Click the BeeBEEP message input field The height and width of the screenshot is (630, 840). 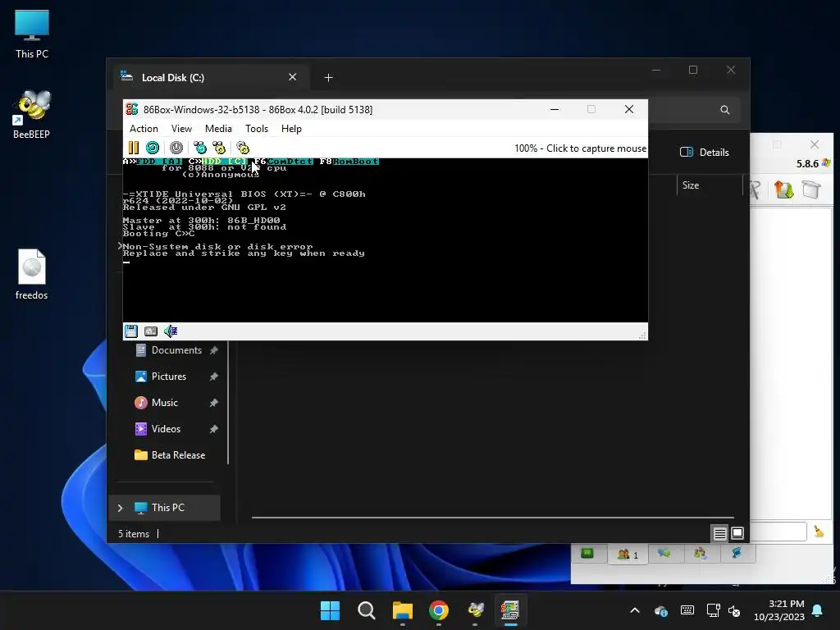[x=778, y=532]
